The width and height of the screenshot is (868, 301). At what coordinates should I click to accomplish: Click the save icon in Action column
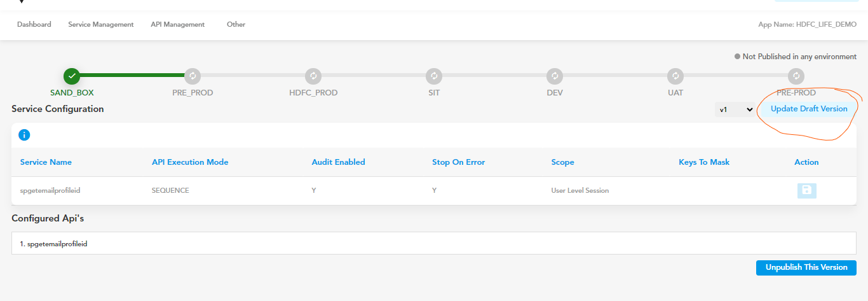[x=807, y=190]
